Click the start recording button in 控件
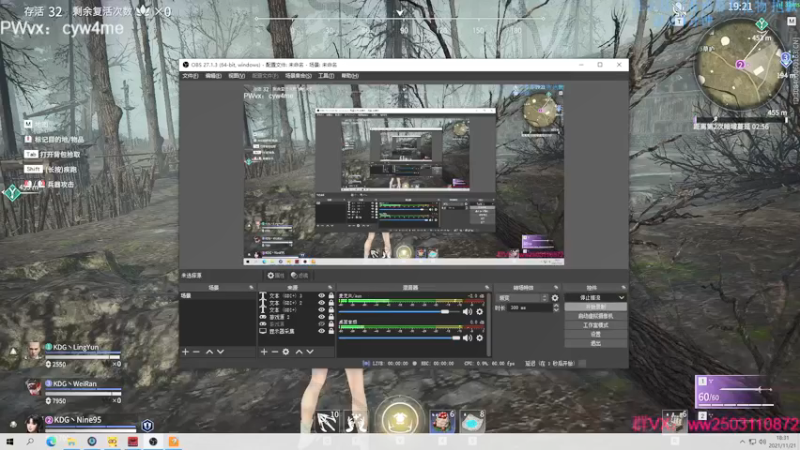The height and width of the screenshot is (450, 800). pyautogui.click(x=595, y=307)
